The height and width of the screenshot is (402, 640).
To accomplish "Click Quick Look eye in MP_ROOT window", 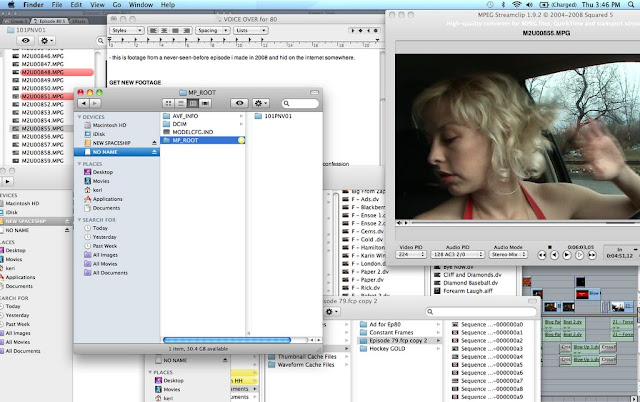I will tap(240, 104).
